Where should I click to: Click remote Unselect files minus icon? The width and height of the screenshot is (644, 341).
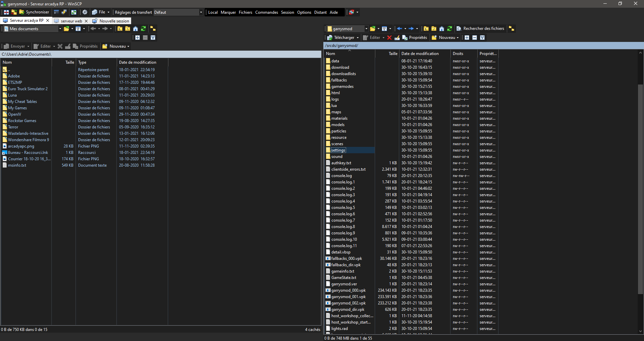pyautogui.click(x=475, y=38)
